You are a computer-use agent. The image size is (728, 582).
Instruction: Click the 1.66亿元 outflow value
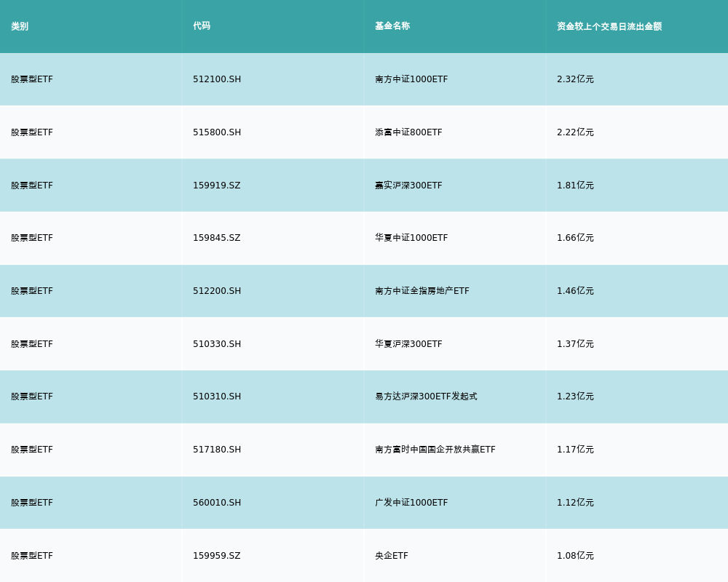[x=575, y=238]
